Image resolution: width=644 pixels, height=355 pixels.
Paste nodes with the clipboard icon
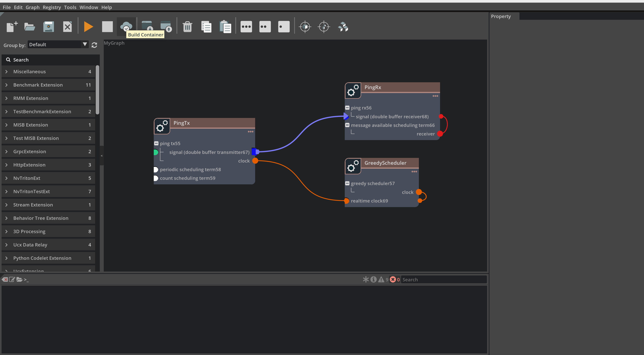coord(225,26)
